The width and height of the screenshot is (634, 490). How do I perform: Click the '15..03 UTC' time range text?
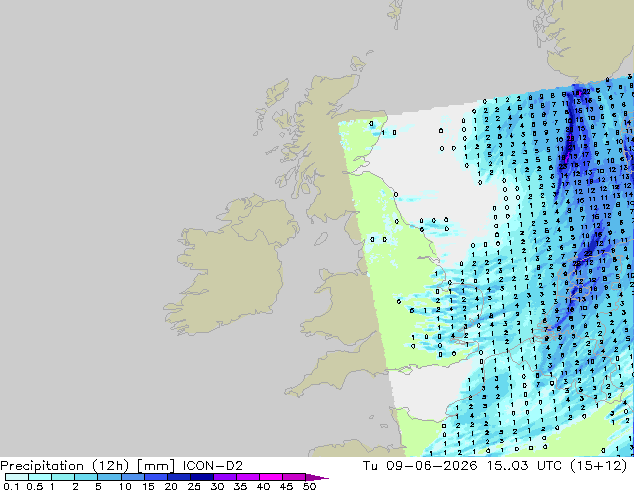[524, 466]
